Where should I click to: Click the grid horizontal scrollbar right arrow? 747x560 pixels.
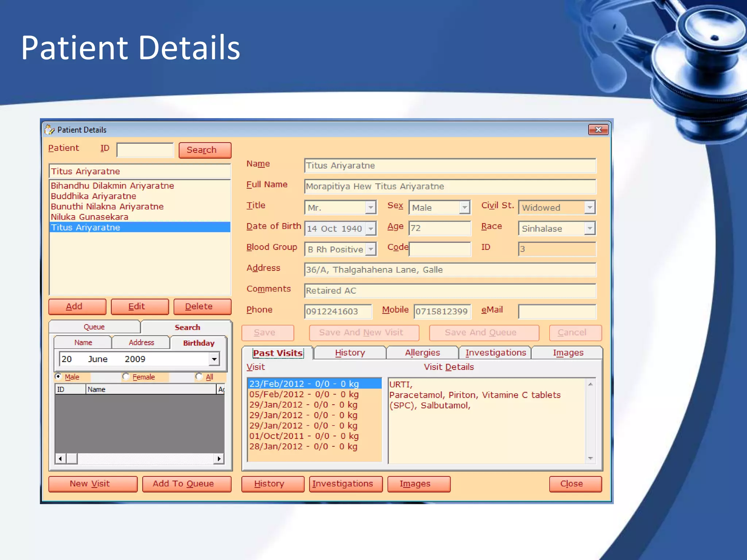point(219,459)
